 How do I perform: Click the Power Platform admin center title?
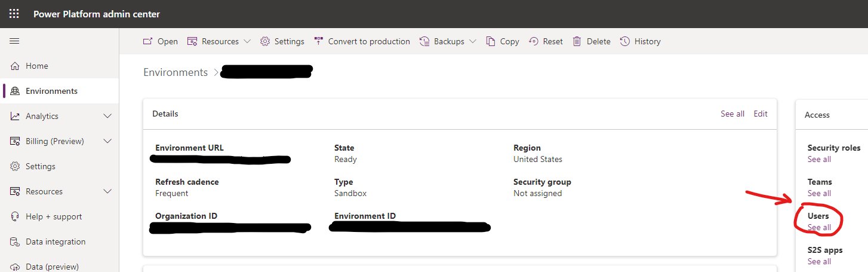[x=97, y=14]
